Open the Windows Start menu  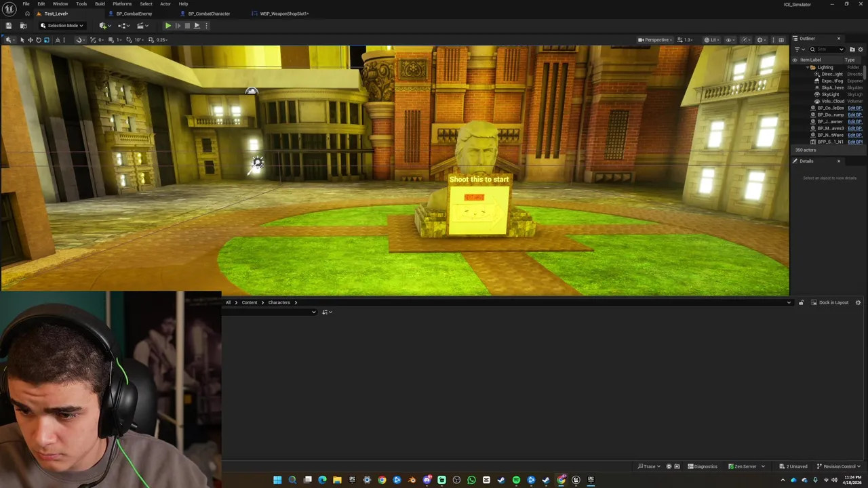[x=277, y=480]
